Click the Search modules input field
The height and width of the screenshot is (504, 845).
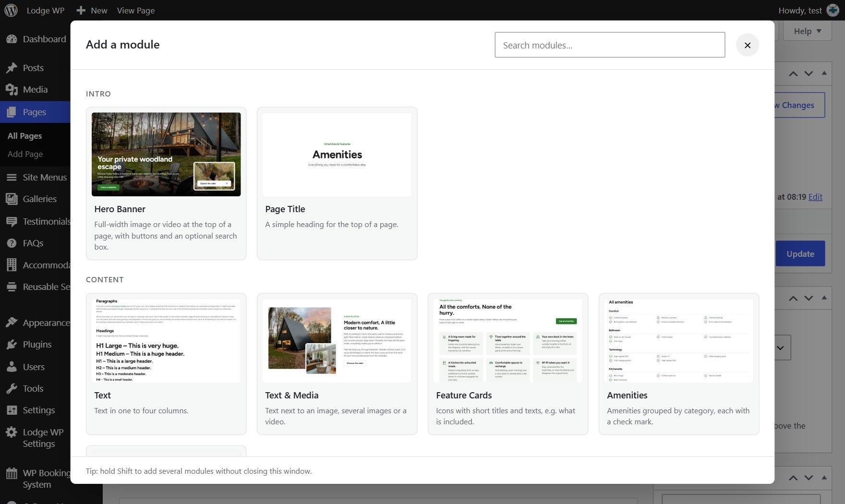(610, 45)
